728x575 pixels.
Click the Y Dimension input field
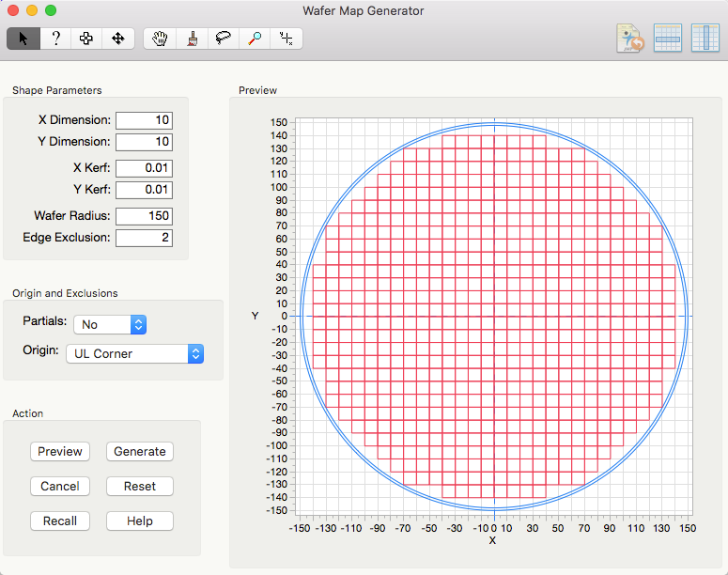(x=145, y=142)
